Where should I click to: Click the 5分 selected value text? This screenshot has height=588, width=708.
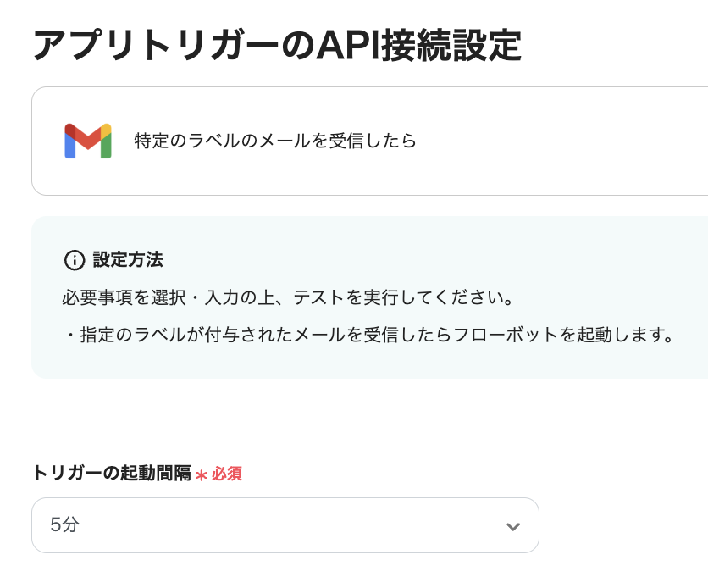coord(65,525)
